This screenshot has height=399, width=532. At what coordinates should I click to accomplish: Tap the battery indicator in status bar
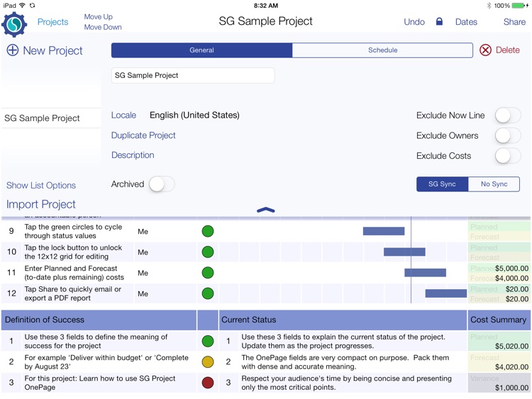[x=518, y=6]
